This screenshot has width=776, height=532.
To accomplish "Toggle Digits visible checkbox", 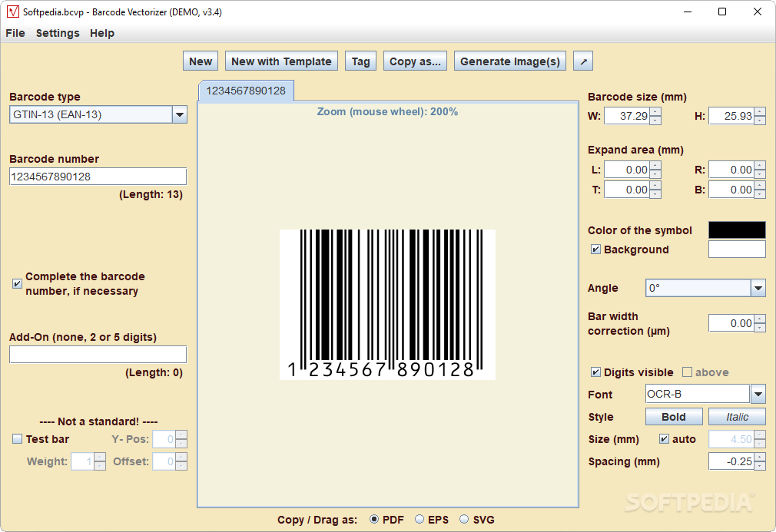I will tap(596, 372).
